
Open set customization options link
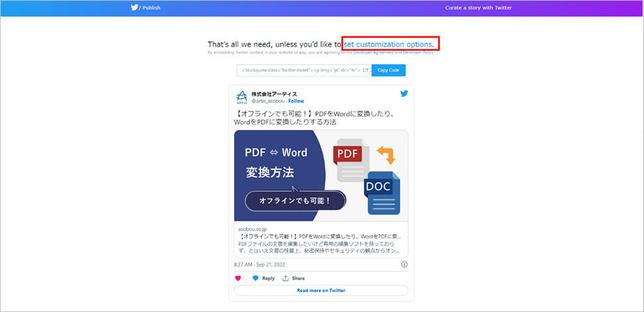pos(388,44)
